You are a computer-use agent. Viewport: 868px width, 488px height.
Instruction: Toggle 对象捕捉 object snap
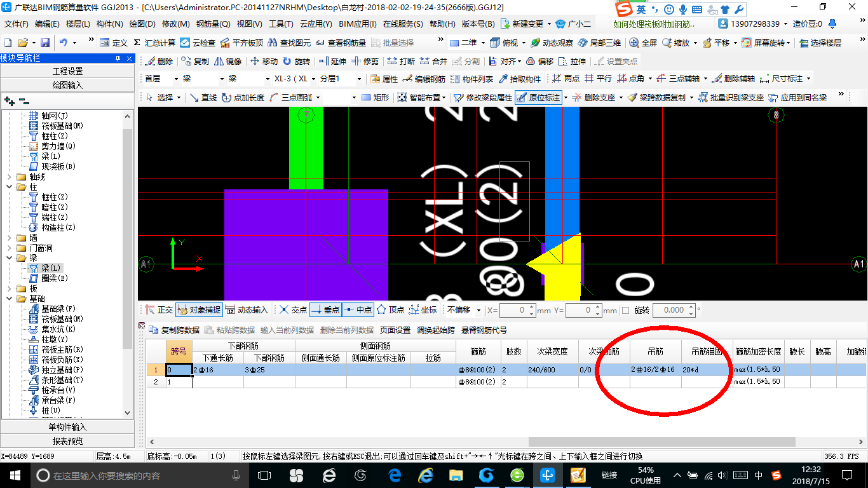pos(199,310)
